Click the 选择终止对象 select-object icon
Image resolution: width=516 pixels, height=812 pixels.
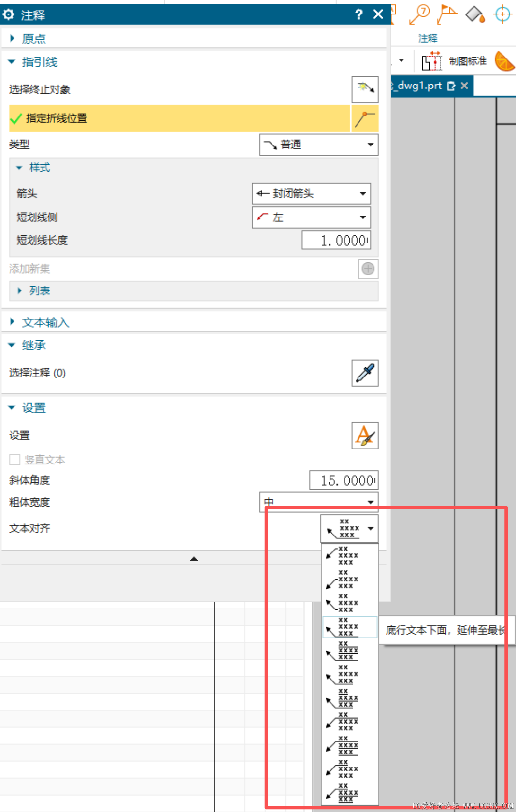tap(365, 89)
